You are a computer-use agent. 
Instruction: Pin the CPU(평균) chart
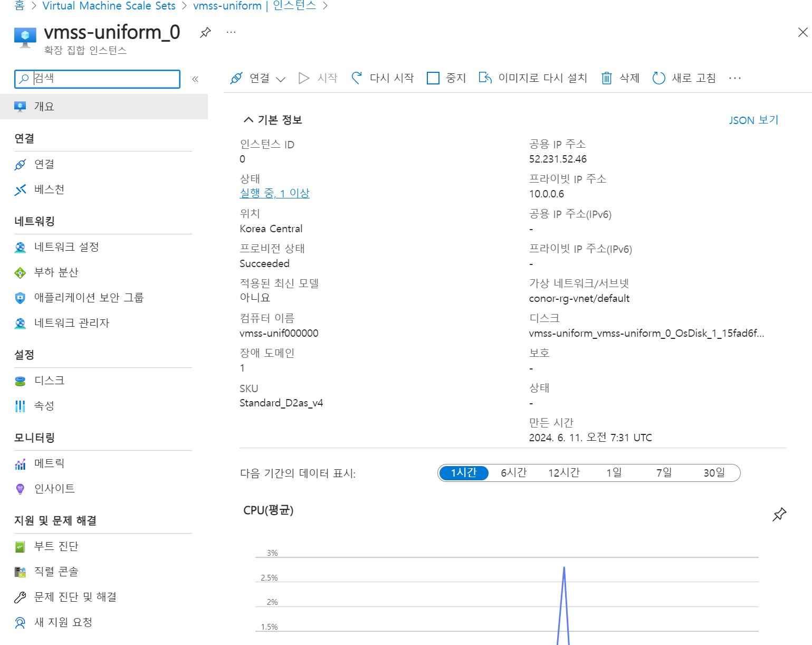tap(779, 514)
